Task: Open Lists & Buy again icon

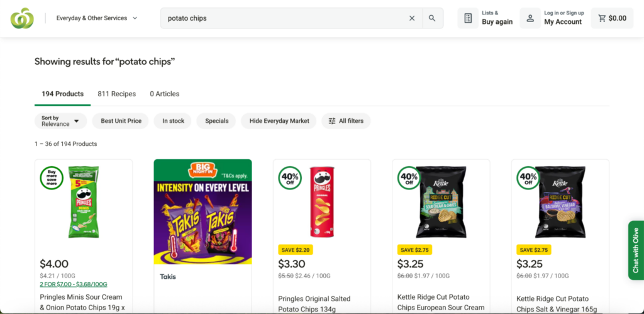Action: click(x=468, y=18)
